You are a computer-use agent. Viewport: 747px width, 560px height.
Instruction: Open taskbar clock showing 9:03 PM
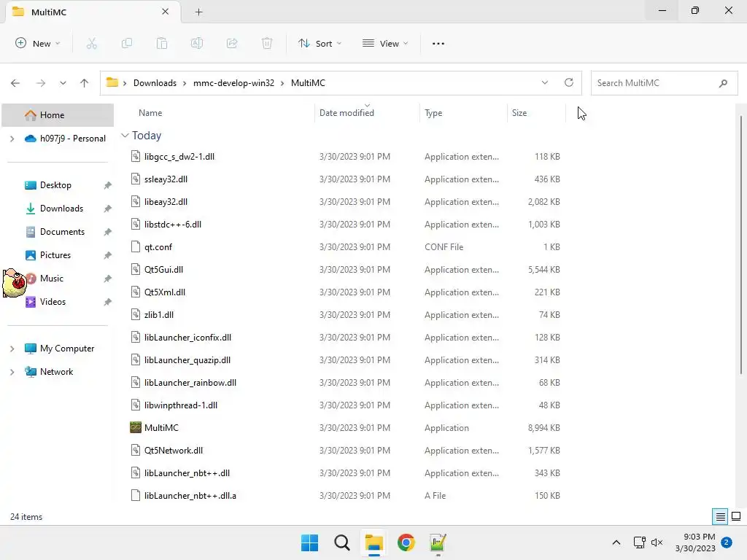tap(695, 542)
